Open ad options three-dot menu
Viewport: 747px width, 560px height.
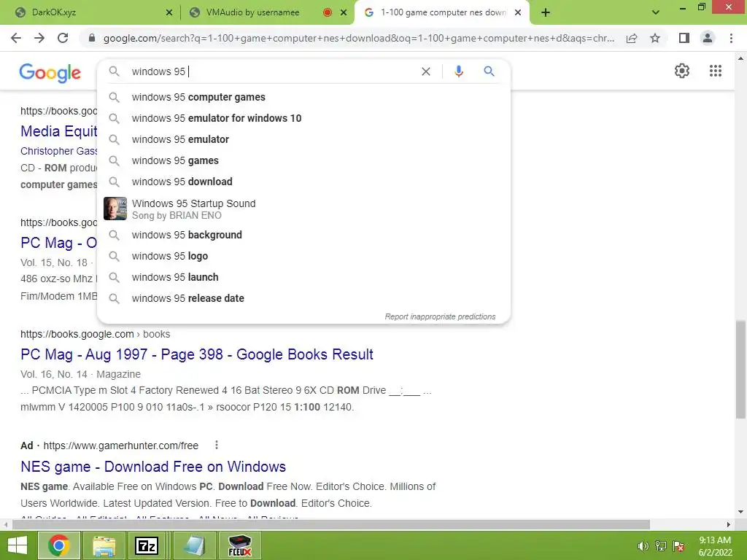coord(216,445)
